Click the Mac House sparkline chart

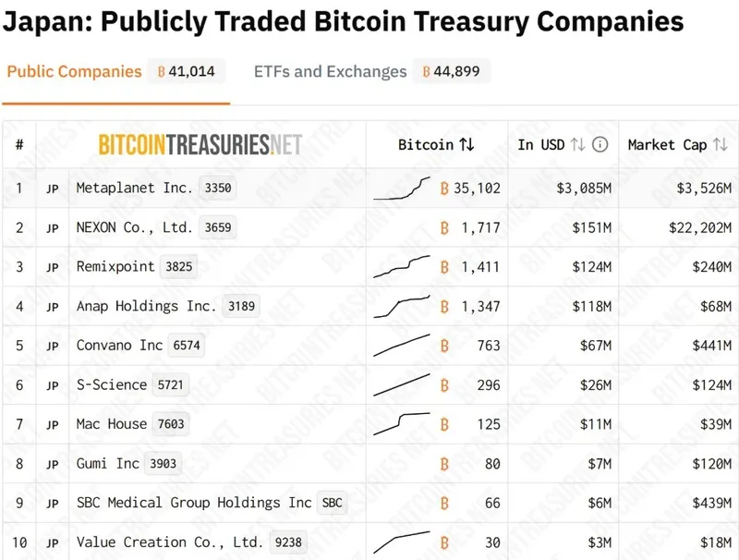tap(402, 422)
